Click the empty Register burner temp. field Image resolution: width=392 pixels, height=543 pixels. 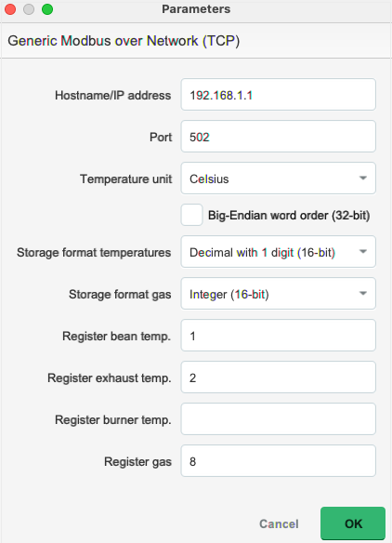tap(278, 419)
